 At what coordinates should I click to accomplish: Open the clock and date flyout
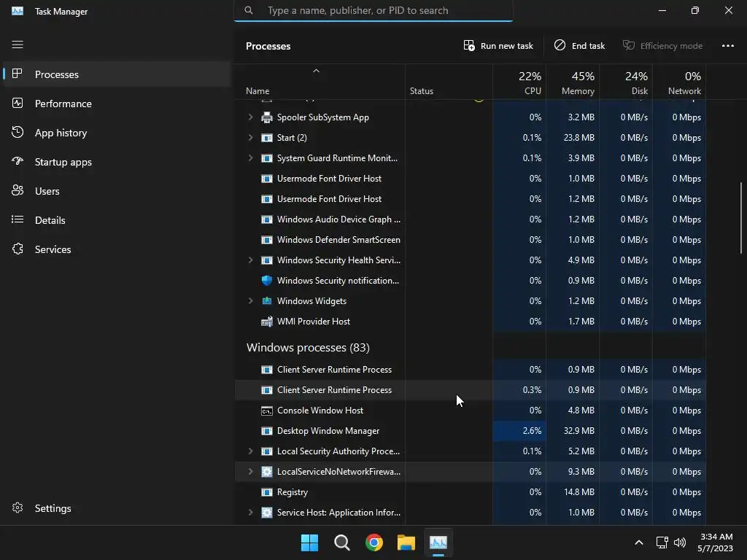pyautogui.click(x=716, y=542)
